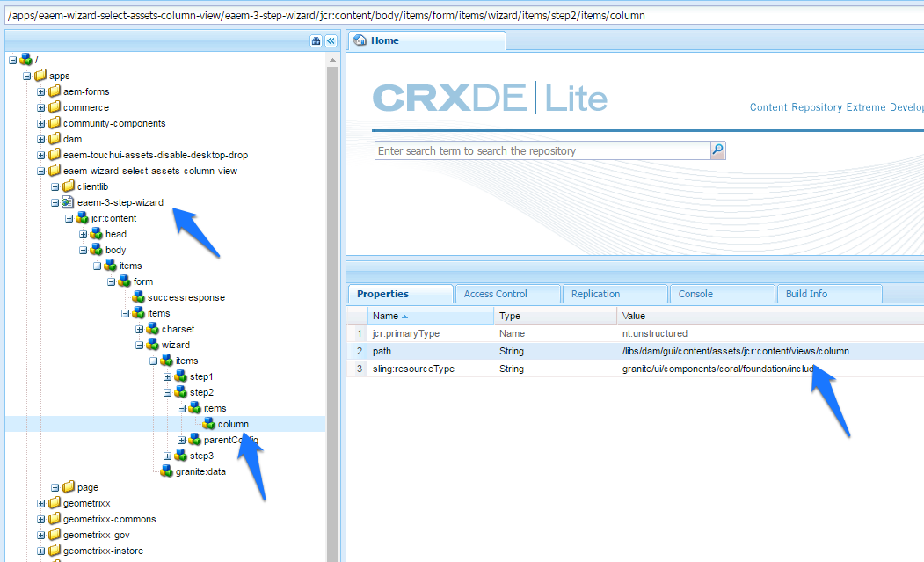Click the page folder icon
924x562 pixels.
pos(69,487)
